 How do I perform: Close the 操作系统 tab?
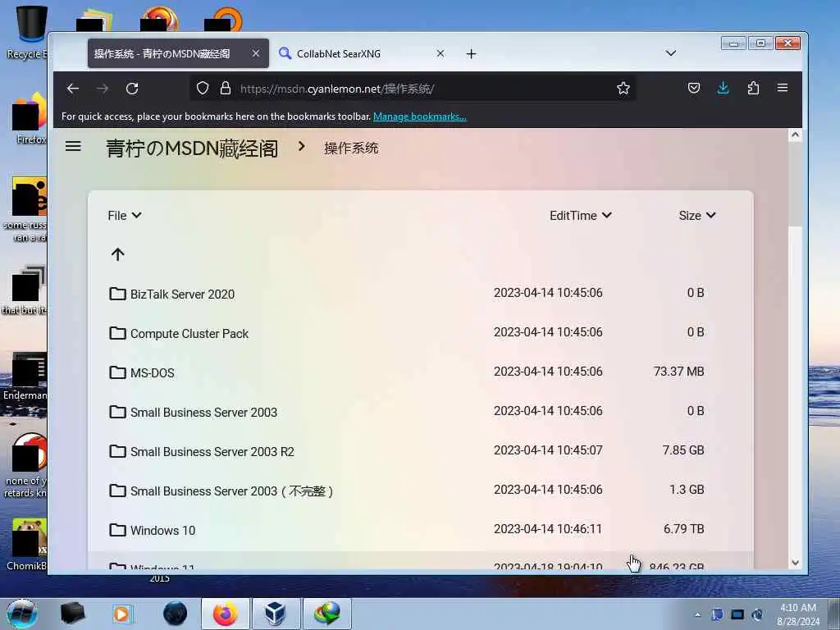tap(256, 53)
